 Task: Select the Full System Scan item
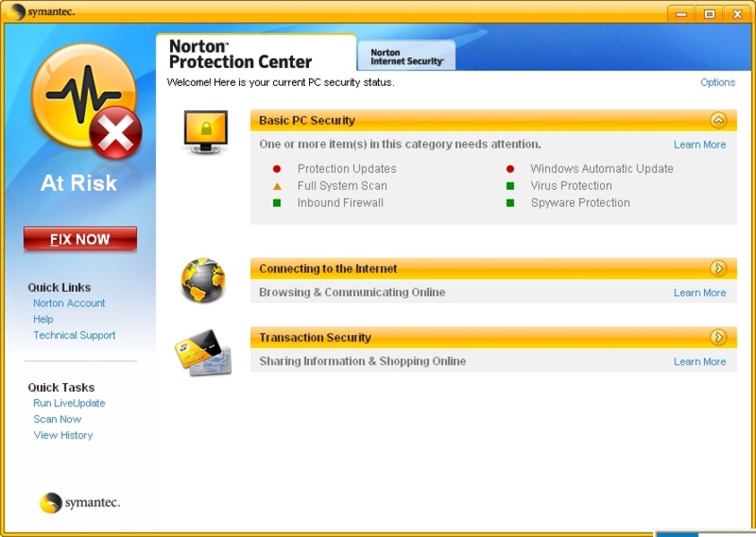tap(342, 186)
